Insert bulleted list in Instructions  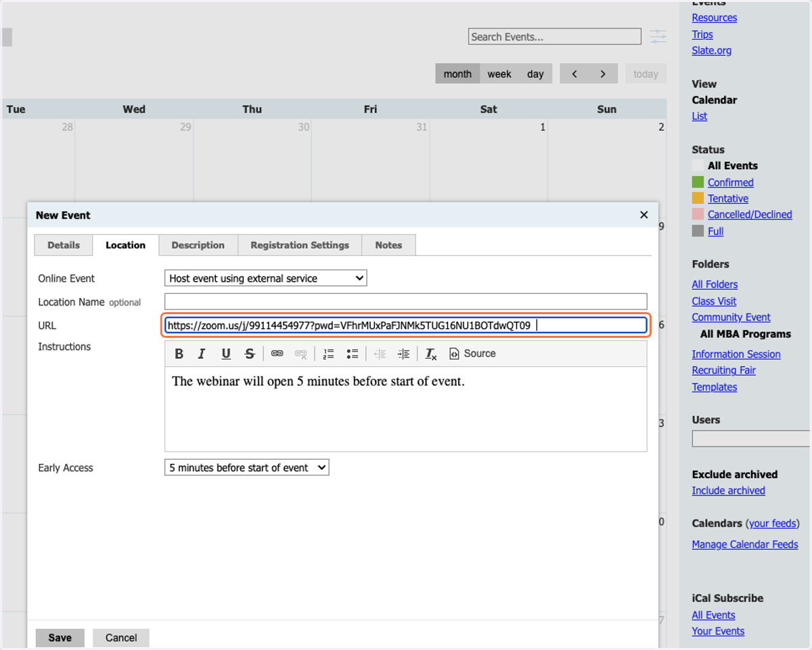(352, 353)
